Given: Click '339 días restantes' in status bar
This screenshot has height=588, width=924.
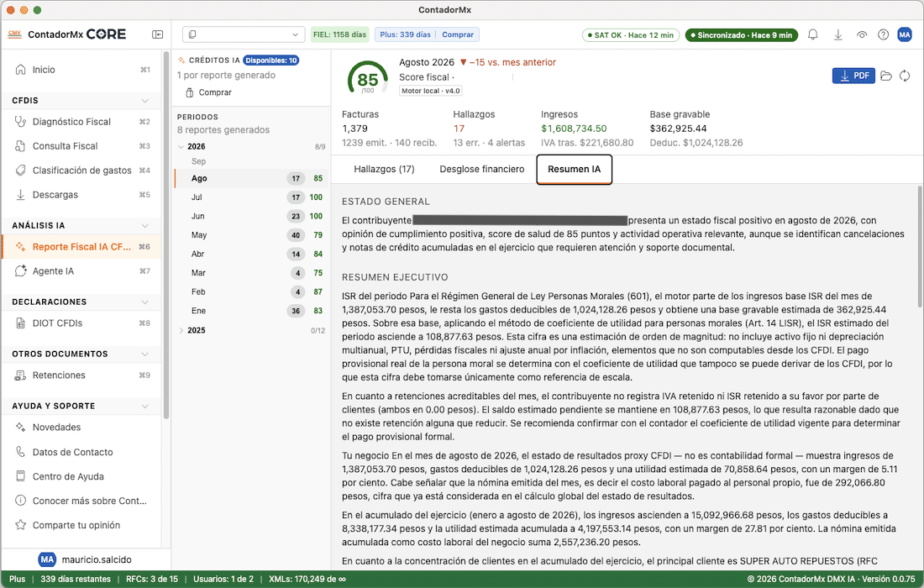Looking at the screenshot, I should point(76,579).
